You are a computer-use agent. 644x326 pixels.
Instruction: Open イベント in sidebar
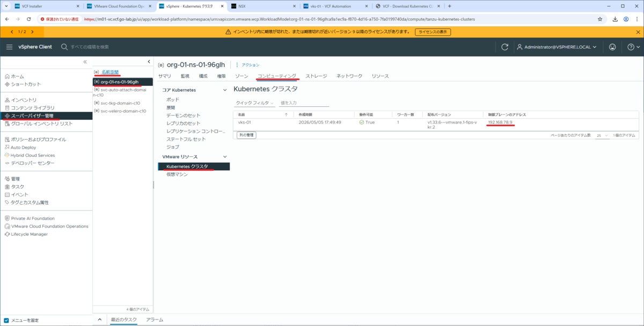19,194
